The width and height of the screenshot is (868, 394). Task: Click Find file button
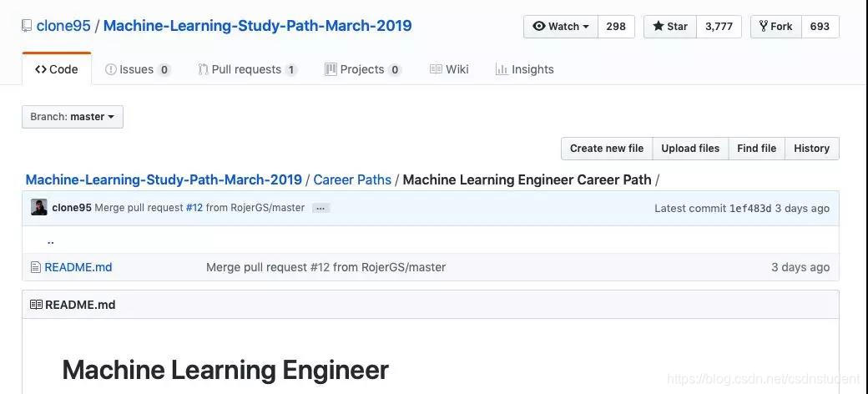pyautogui.click(x=757, y=149)
